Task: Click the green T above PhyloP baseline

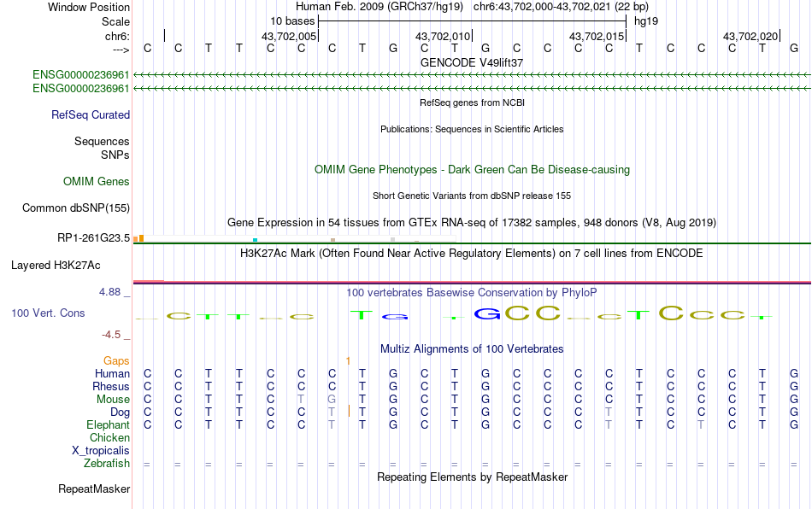Action: point(362,314)
